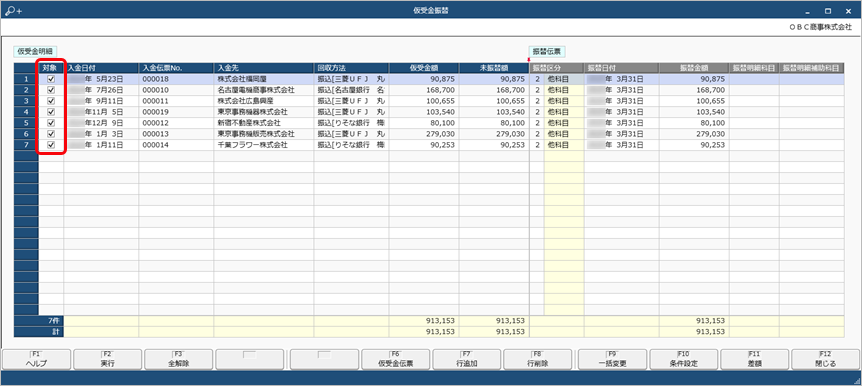Image resolution: width=862 pixels, height=386 pixels.
Task: Select the 振替区分 他科目 cell for 90,875 row
Action: (564, 79)
